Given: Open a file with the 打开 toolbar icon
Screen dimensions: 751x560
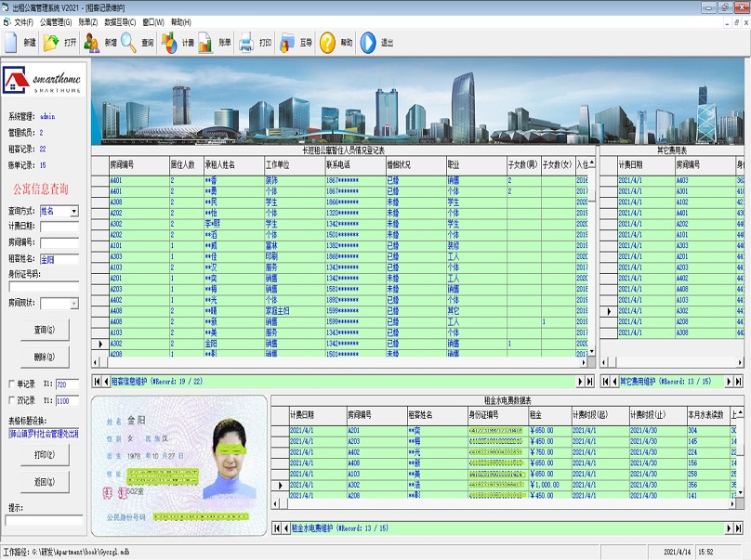Looking at the screenshot, I should (51, 43).
